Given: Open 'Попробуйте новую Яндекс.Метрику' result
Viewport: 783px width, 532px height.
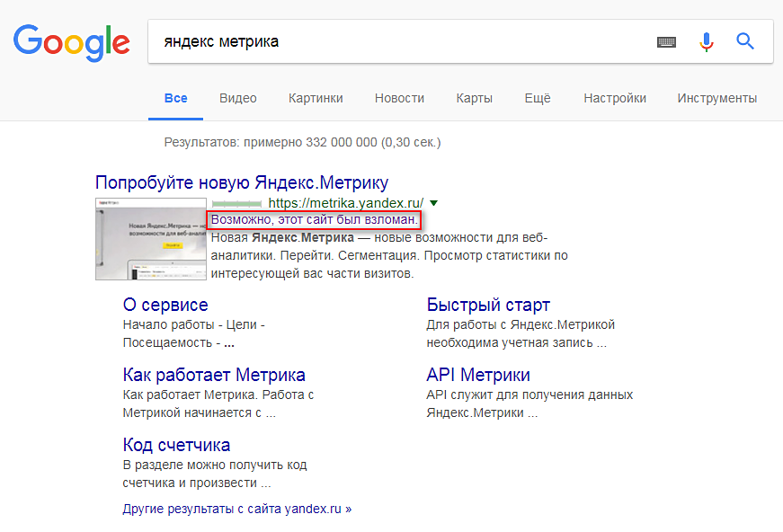Looking at the screenshot, I should pyautogui.click(x=242, y=182).
